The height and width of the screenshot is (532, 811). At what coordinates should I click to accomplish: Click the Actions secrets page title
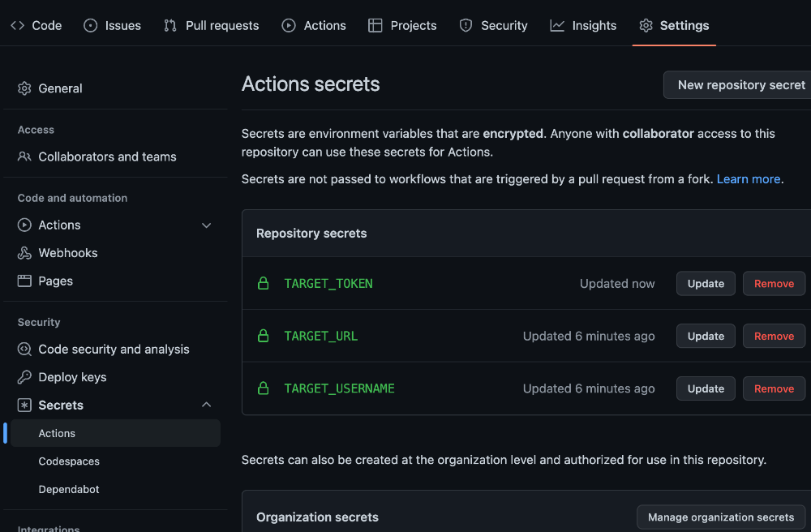click(x=311, y=84)
